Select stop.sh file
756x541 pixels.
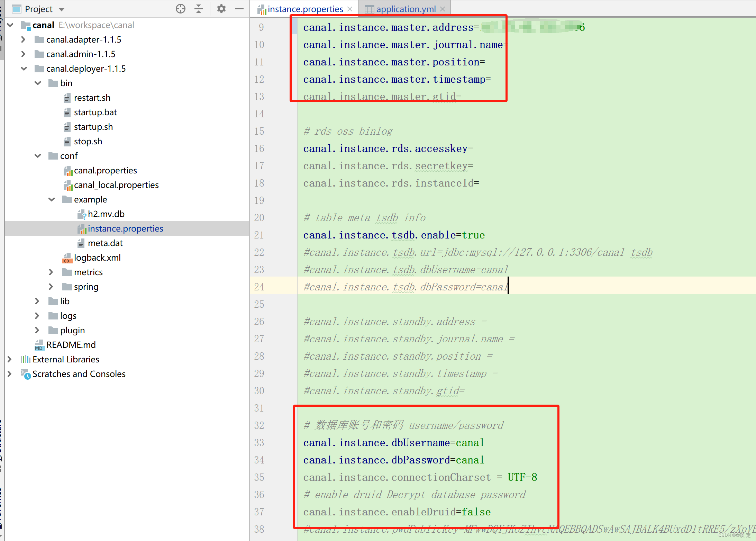point(88,142)
